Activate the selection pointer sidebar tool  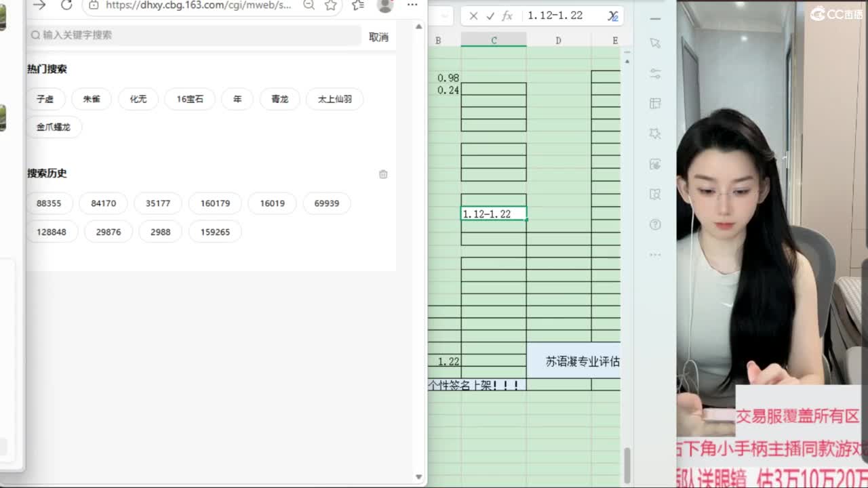[x=654, y=43]
